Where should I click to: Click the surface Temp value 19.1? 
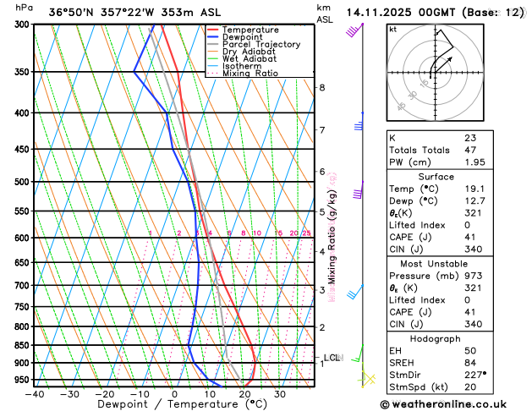click(474, 189)
